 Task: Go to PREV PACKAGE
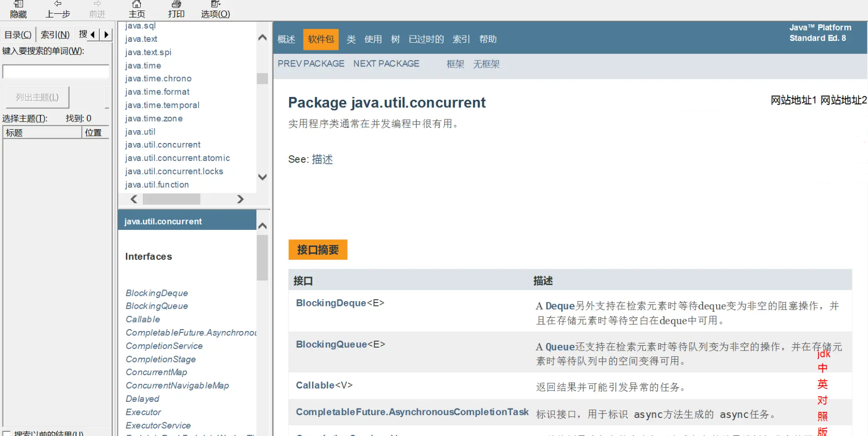311,64
